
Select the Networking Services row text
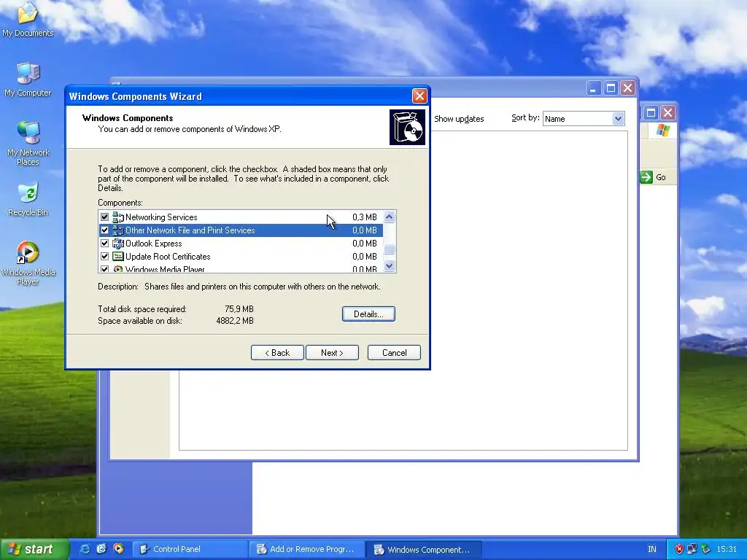[161, 217]
